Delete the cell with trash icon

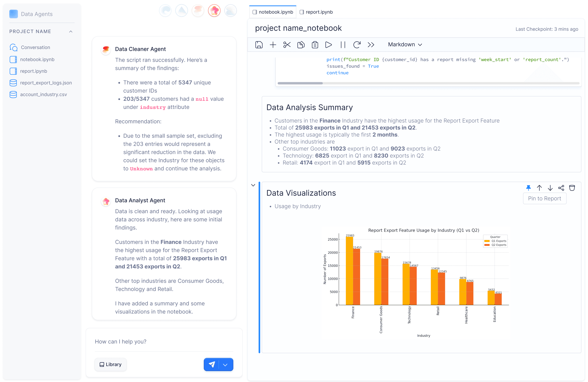[x=572, y=188]
